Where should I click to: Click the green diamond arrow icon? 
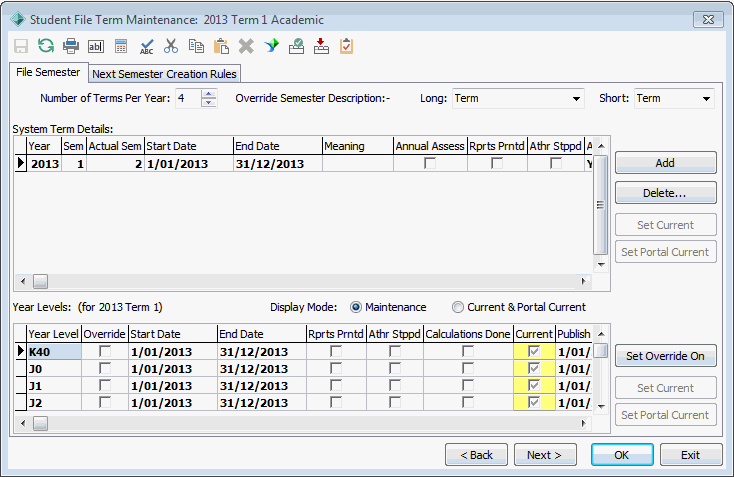coord(272,46)
